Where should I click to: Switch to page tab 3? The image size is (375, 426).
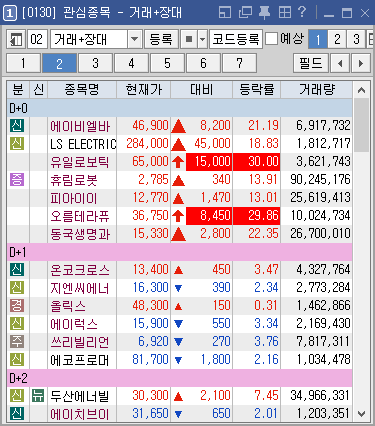(x=95, y=63)
